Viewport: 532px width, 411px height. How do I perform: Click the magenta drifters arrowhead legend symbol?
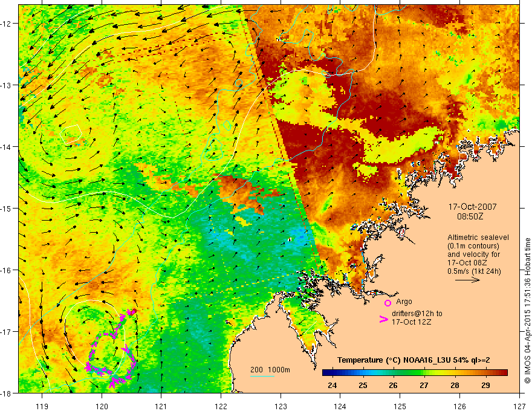click(x=383, y=319)
